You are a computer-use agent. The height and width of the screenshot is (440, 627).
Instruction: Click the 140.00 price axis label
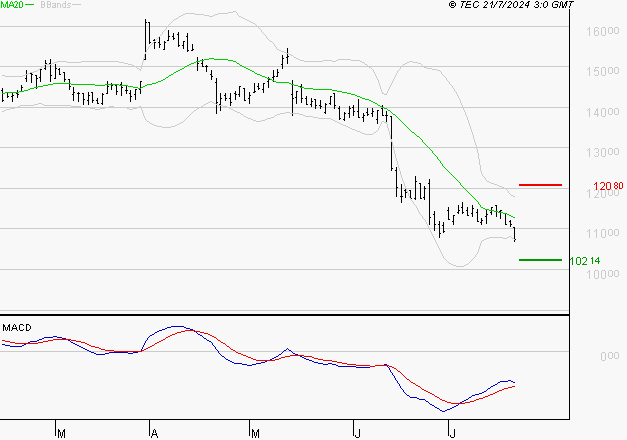pos(603,112)
